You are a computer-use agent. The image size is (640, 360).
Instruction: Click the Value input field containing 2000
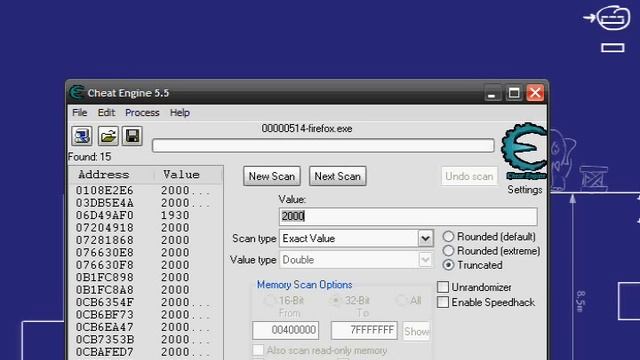(x=408, y=216)
